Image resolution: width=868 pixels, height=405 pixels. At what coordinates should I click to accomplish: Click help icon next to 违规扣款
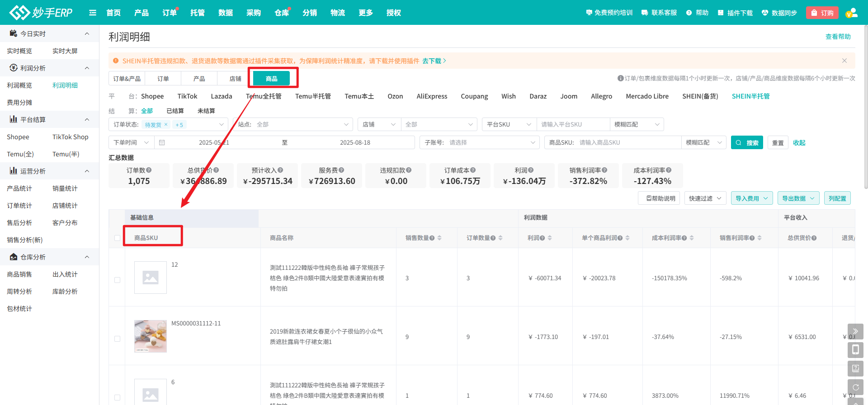click(409, 170)
